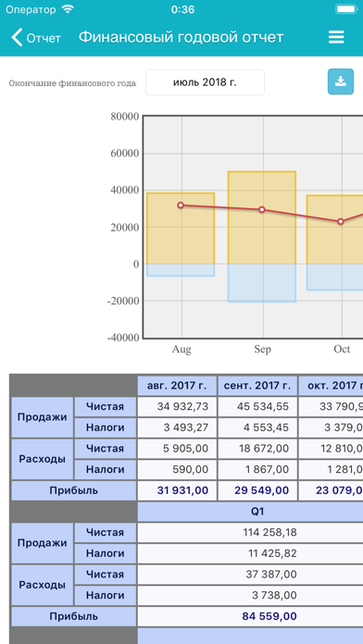This screenshot has height=644, width=363.
Task: Click Продажи row header in monthly table
Action: 43,417
